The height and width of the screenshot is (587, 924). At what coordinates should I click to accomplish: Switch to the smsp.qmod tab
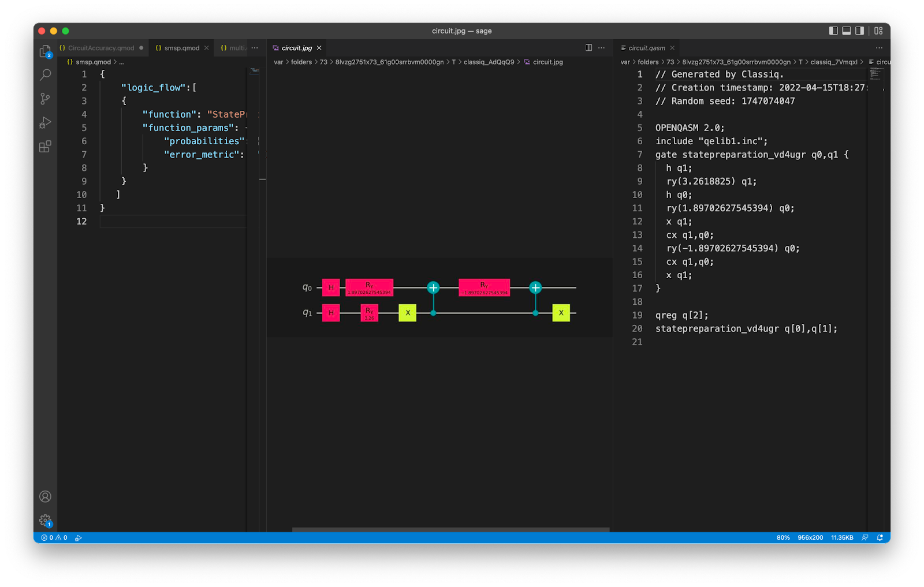181,48
